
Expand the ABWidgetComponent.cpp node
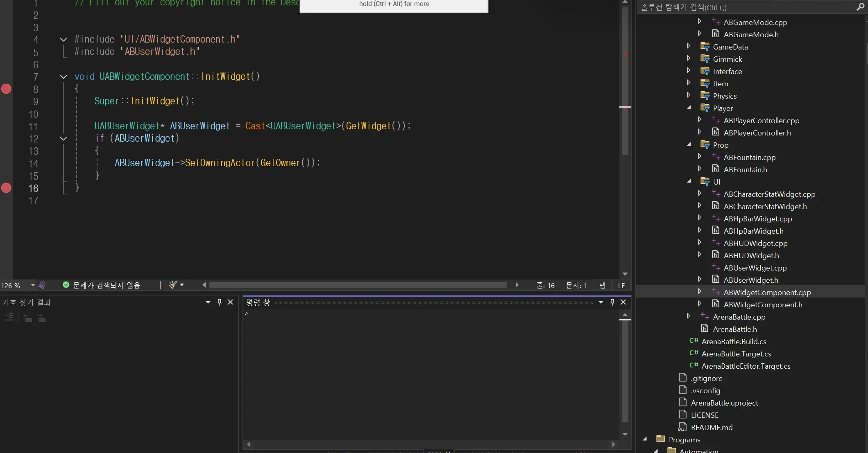700,291
